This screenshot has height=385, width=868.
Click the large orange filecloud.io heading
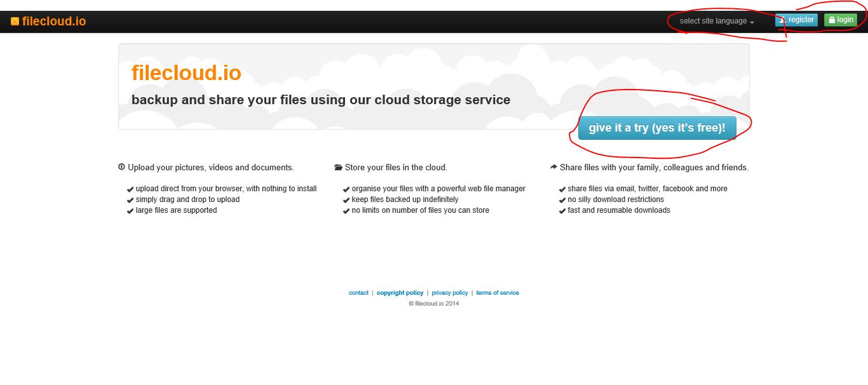click(186, 73)
